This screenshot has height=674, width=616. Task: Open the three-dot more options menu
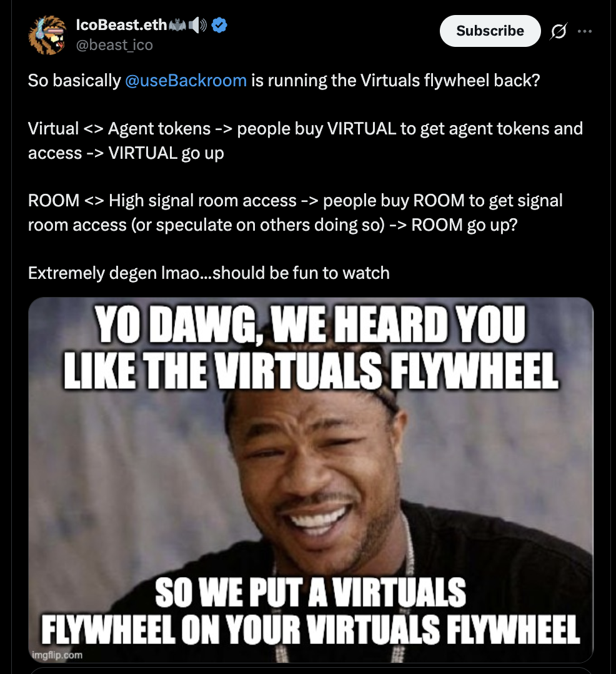585,31
